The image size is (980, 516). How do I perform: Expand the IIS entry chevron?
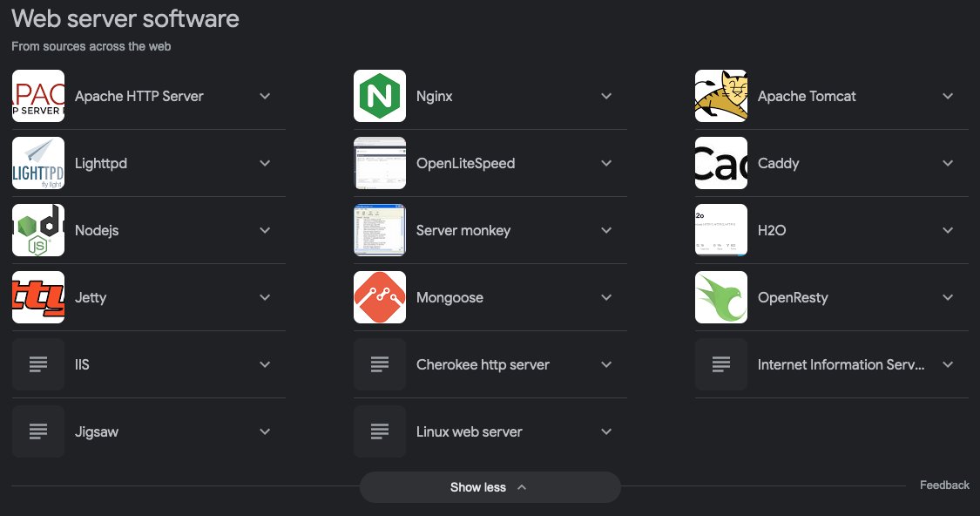(265, 364)
